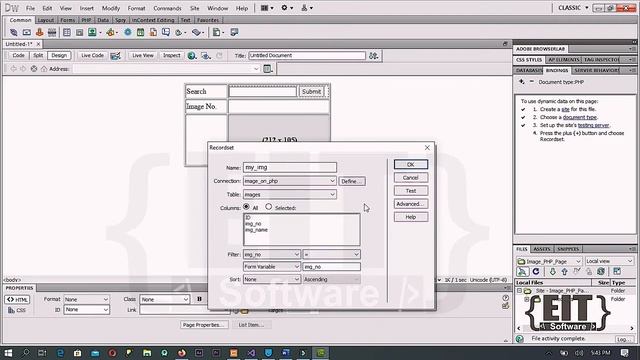Toggle the HTML properties mode button

(17, 300)
